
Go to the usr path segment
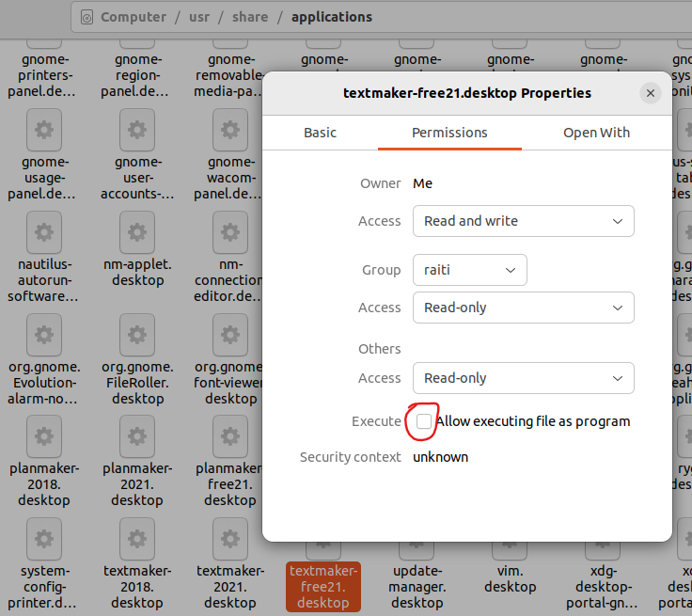(x=199, y=17)
